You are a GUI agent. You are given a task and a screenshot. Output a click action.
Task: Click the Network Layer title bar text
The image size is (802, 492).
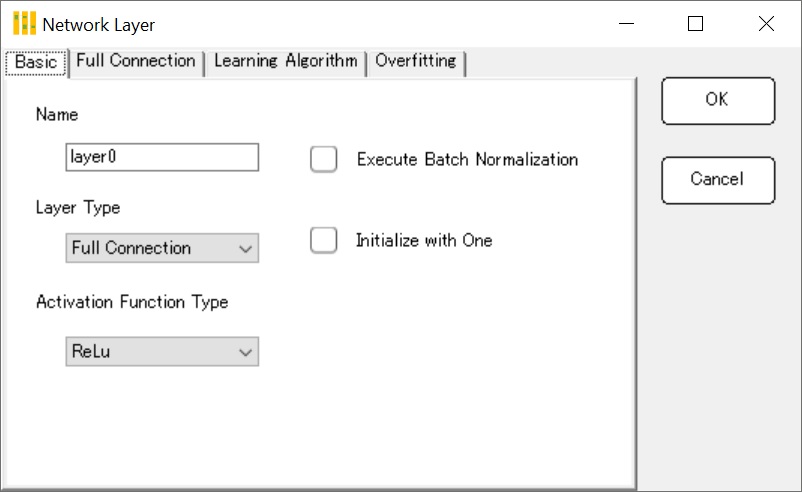pos(99,25)
